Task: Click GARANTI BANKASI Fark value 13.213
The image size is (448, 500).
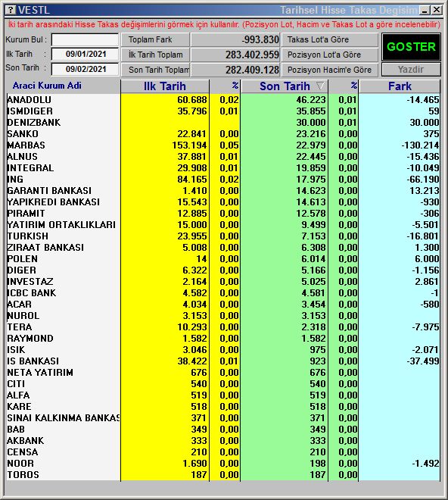Action: (x=425, y=191)
